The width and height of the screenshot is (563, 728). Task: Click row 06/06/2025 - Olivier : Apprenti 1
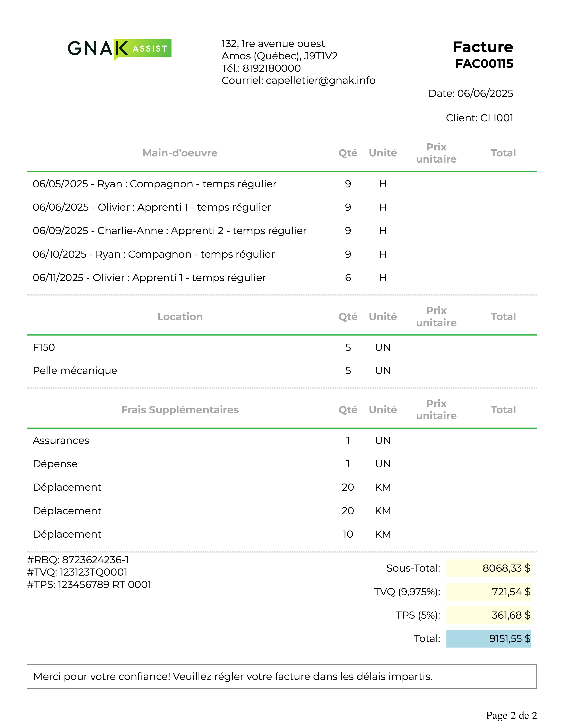point(281,207)
